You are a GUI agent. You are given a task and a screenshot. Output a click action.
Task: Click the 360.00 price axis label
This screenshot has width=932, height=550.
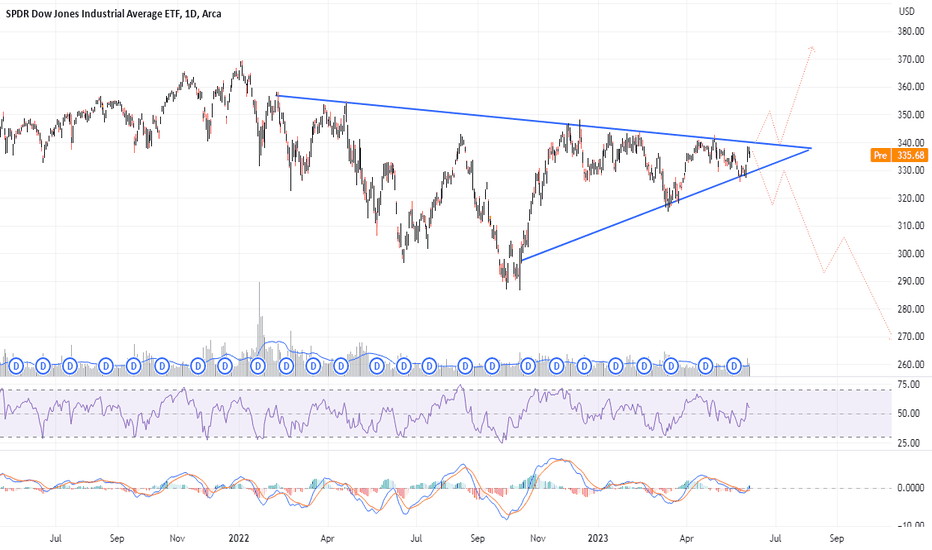911,87
